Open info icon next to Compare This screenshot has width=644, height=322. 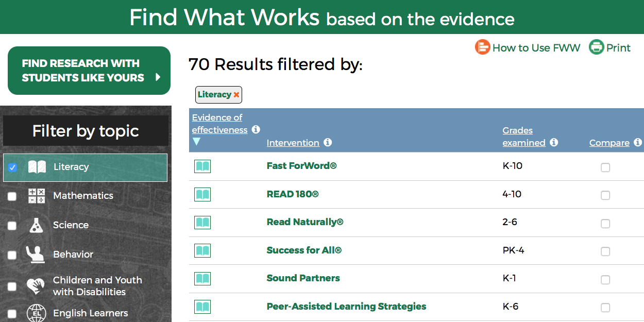(x=638, y=142)
